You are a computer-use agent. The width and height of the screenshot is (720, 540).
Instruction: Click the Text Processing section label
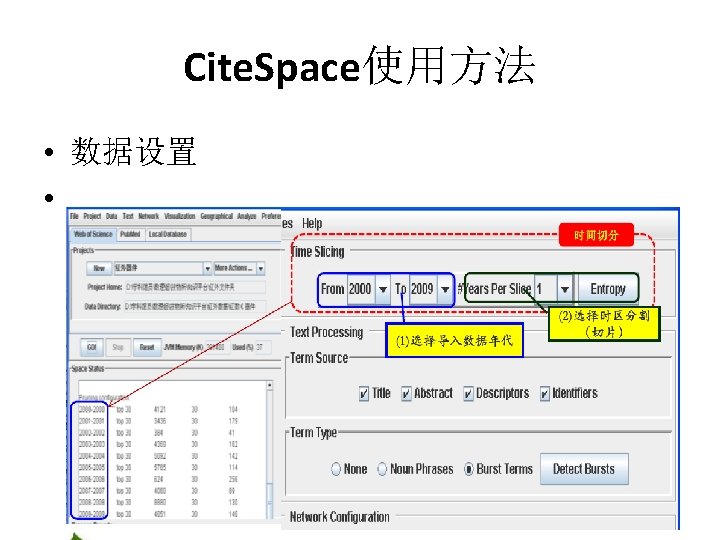pos(326,332)
